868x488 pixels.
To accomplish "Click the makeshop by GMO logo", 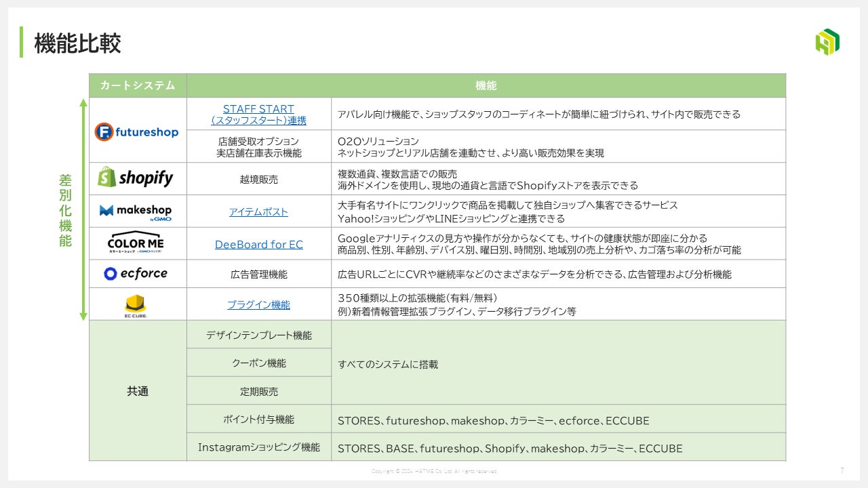I will click(136, 211).
